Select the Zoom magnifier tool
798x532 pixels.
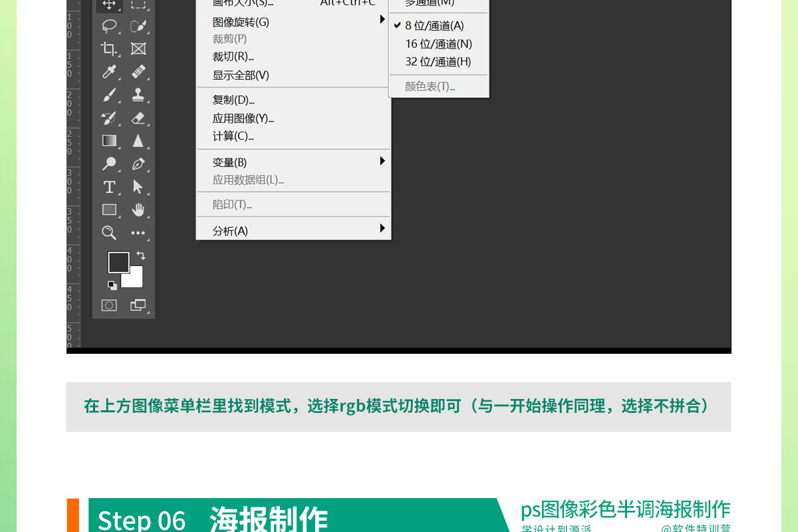109,233
